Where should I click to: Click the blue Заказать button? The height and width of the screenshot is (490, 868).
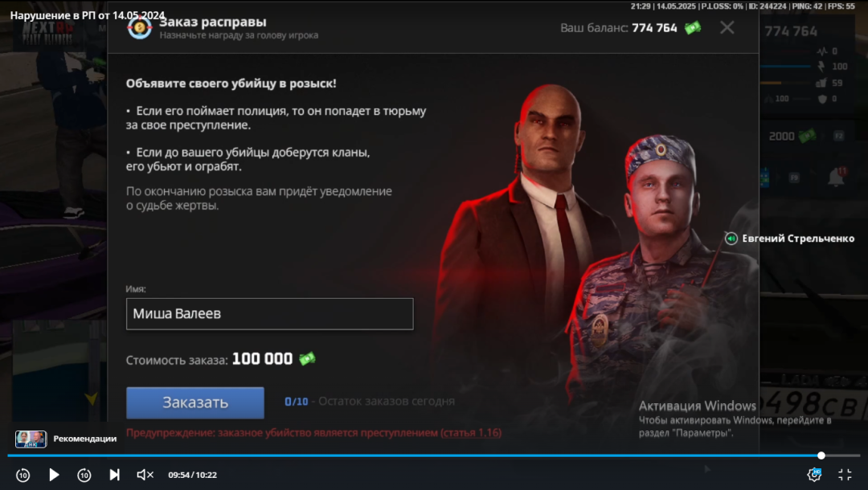coord(194,402)
